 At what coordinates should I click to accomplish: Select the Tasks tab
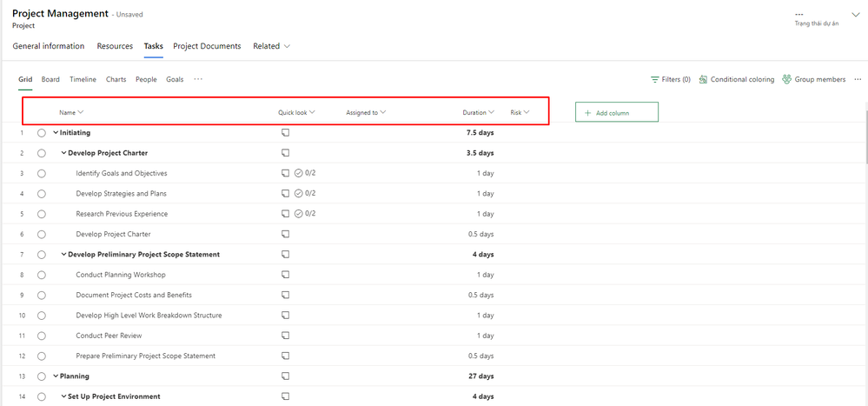click(153, 47)
